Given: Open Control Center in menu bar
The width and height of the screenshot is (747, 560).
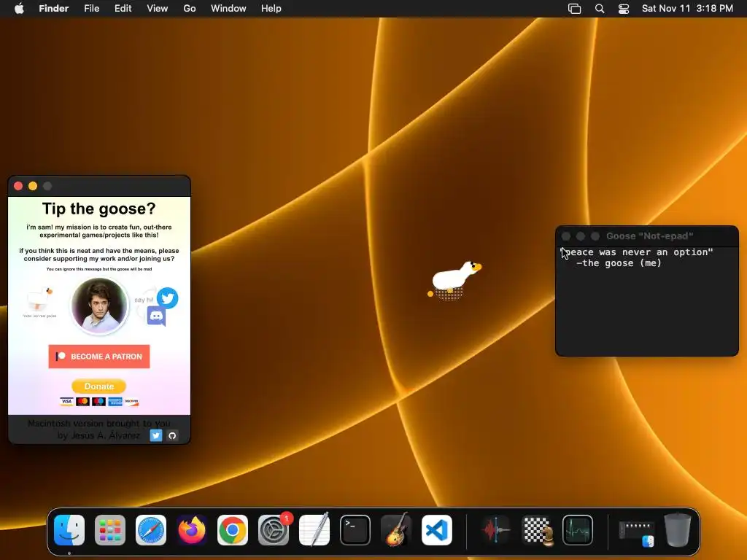Looking at the screenshot, I should (x=624, y=9).
